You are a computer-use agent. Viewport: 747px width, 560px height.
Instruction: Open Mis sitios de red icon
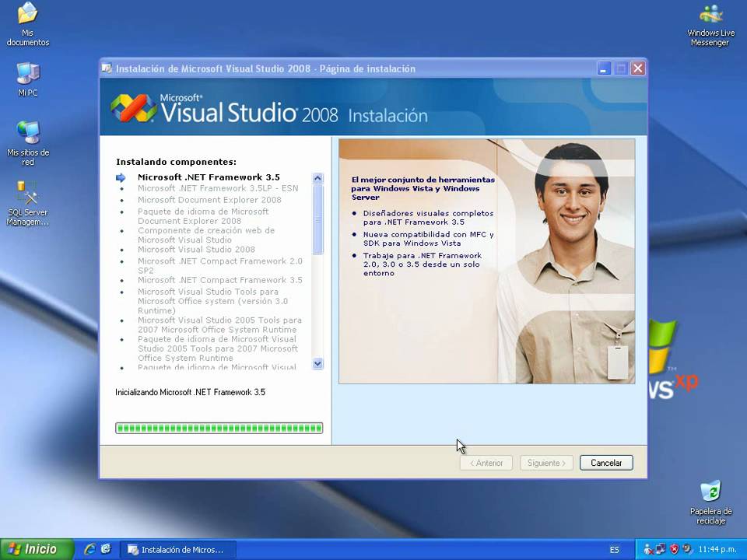[x=28, y=143]
